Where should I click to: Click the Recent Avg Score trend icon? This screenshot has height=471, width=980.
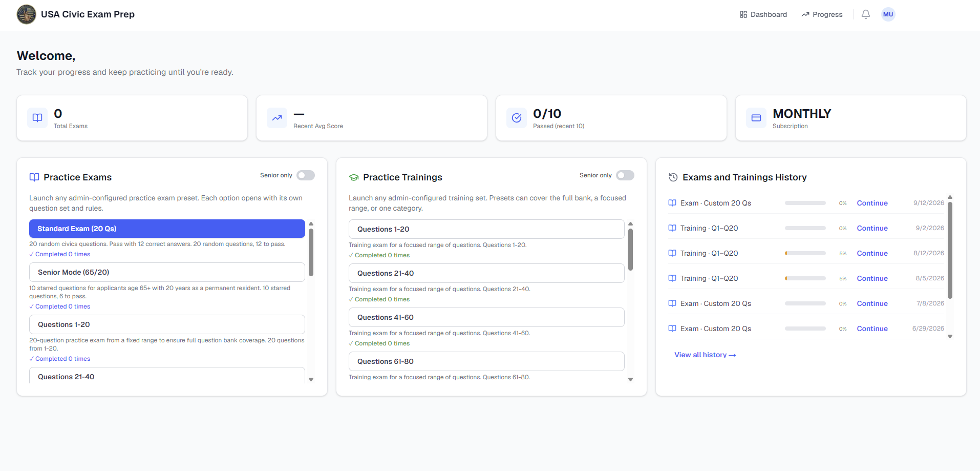point(277,118)
